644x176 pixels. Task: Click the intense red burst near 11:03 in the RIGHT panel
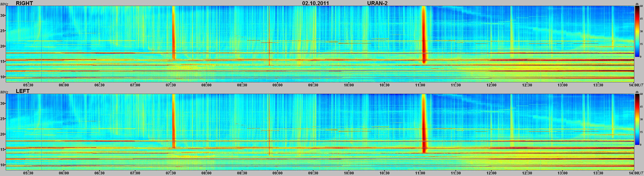pos(424,35)
